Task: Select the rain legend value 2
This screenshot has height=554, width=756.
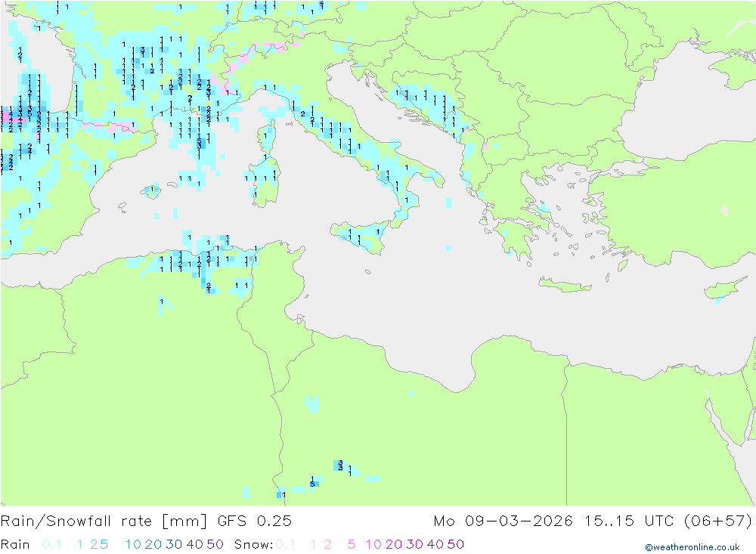Action: tap(94, 544)
